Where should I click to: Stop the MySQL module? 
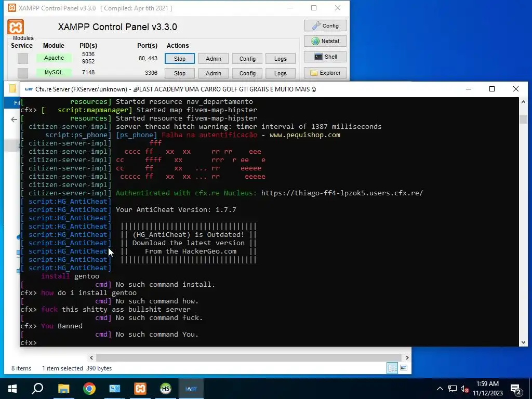[179, 73]
